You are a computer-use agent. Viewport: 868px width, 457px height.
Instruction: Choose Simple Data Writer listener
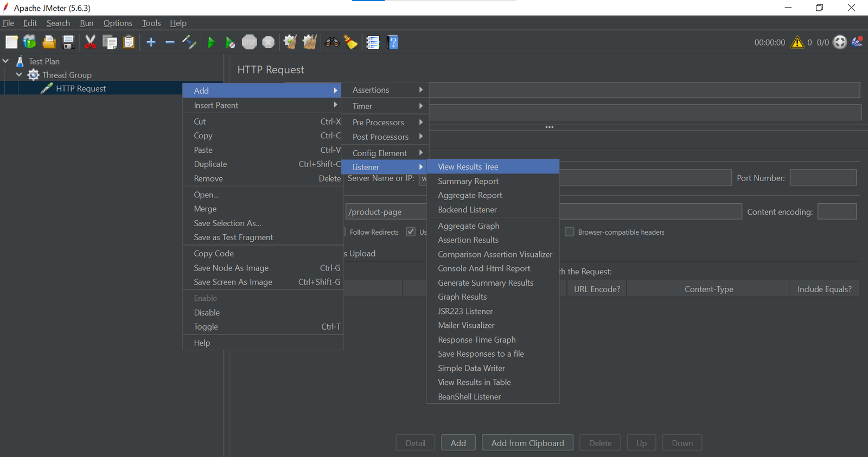point(493,368)
